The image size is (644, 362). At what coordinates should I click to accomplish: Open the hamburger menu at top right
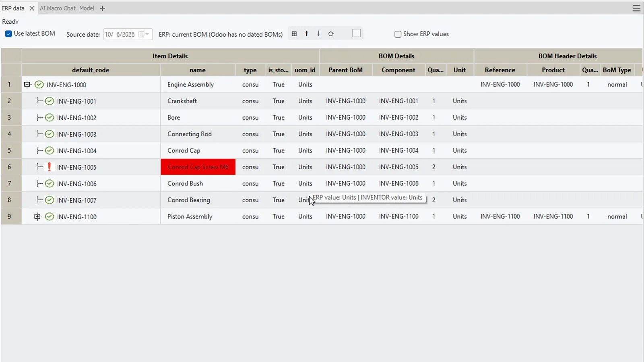coord(636,8)
